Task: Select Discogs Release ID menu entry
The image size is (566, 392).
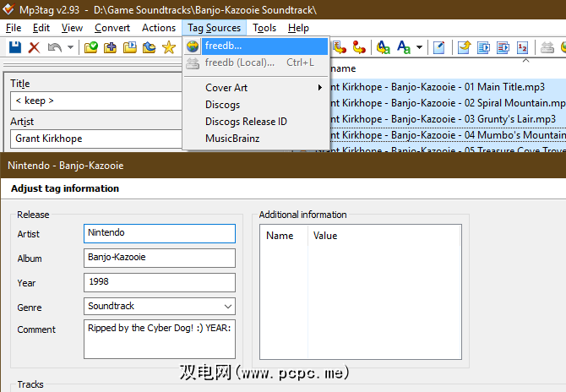Action: pyautogui.click(x=246, y=122)
